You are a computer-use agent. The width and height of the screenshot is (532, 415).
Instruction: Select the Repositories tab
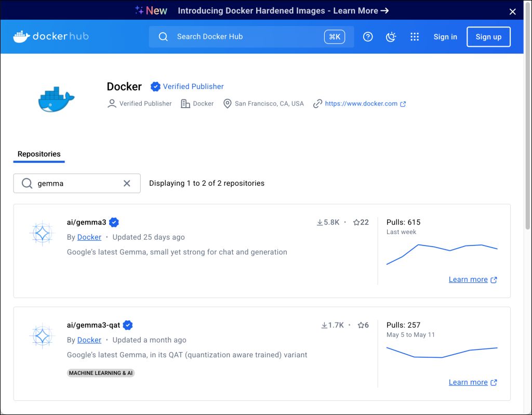(39, 154)
